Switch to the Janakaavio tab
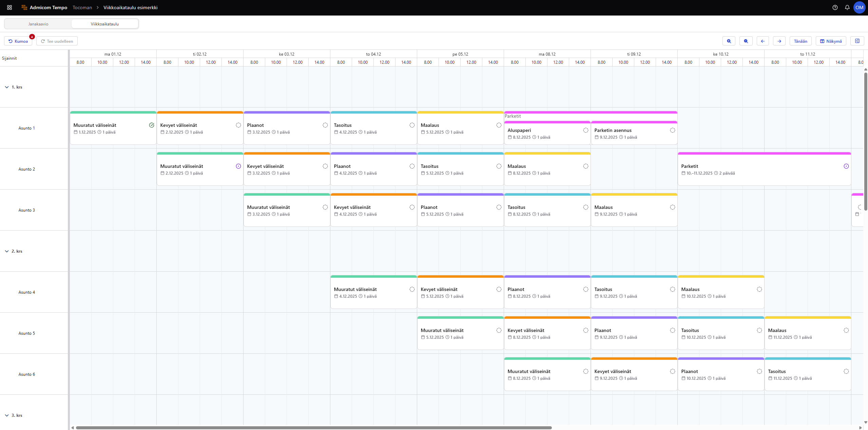This screenshot has height=430, width=868. (x=38, y=24)
